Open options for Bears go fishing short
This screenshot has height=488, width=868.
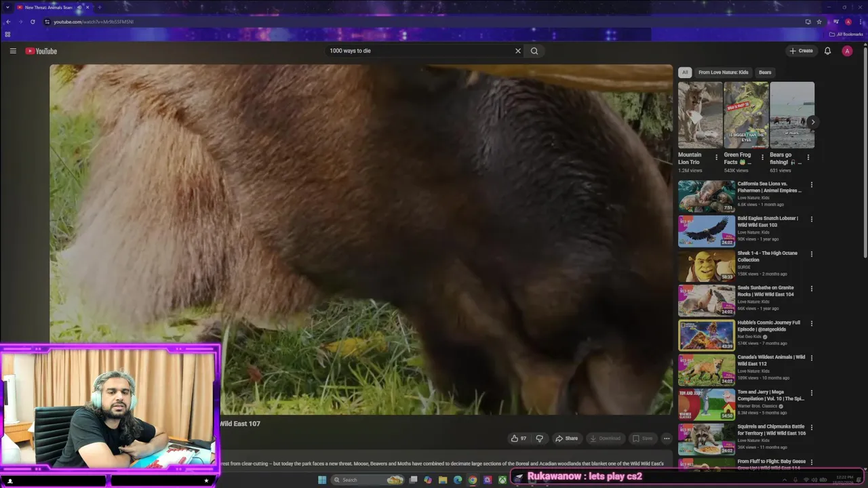tap(808, 157)
